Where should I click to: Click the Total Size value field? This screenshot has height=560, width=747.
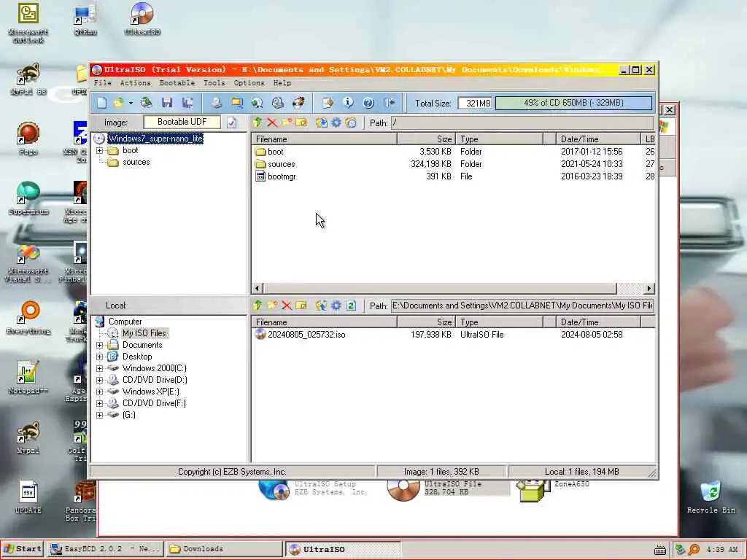tap(475, 103)
